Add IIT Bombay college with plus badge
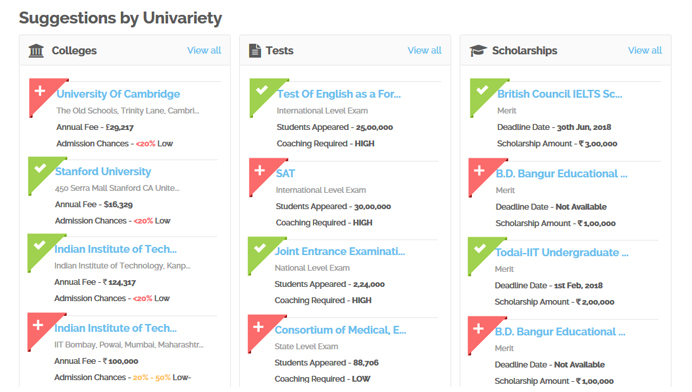The width and height of the screenshot is (692, 392). tap(39, 325)
